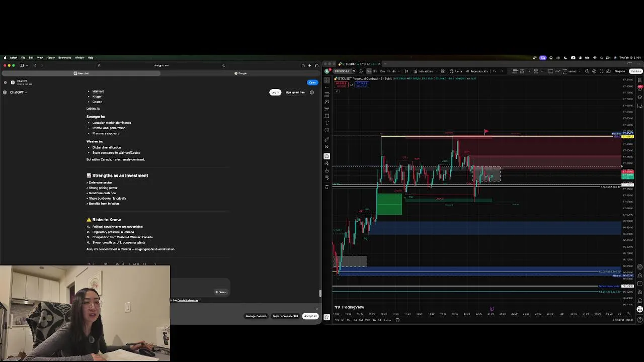The width and height of the screenshot is (644, 362).
Task: Open ChatGPT in web app
Action: 312,82
